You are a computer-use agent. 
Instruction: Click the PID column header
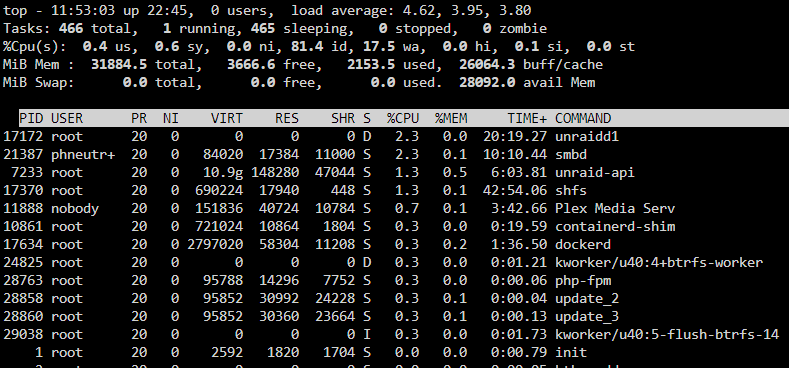[x=31, y=119]
